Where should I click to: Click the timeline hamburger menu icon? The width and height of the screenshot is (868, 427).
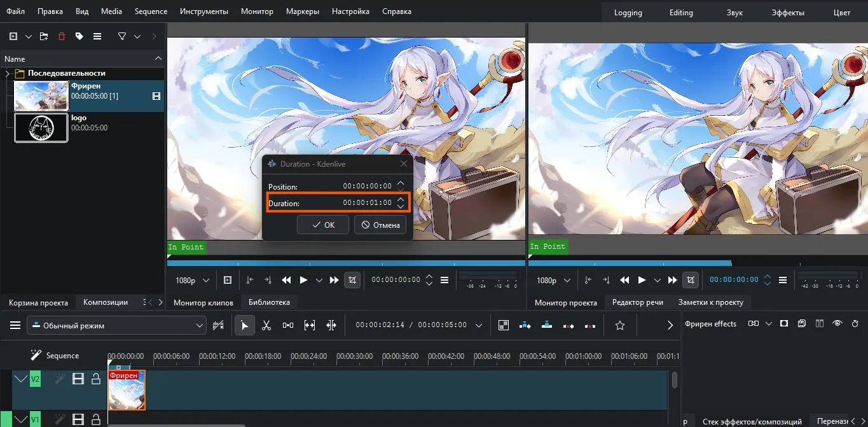15,326
